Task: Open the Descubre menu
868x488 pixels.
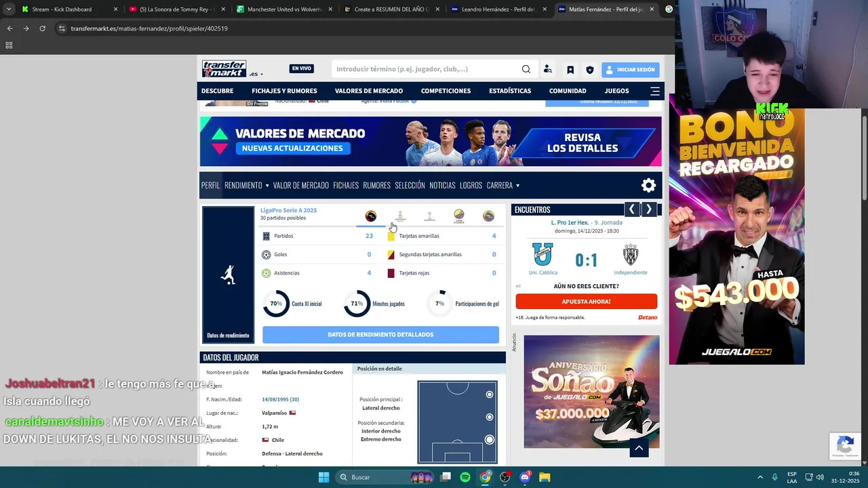Action: (217, 91)
